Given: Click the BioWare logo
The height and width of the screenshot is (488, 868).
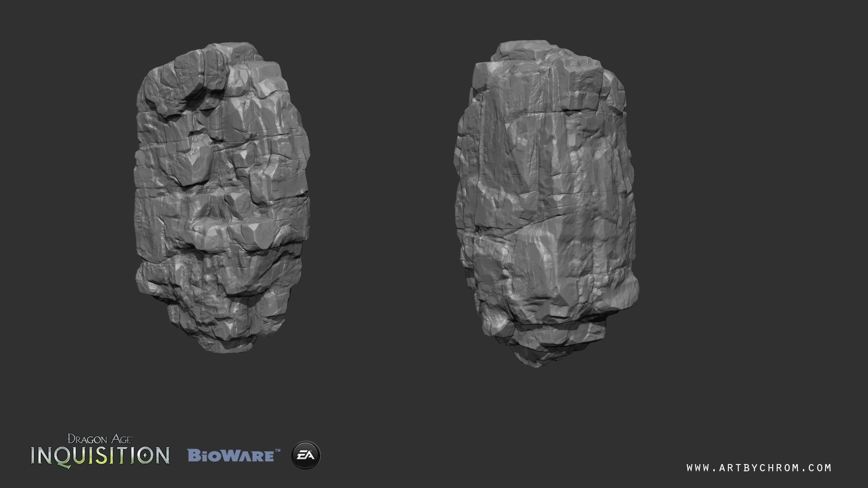Looking at the screenshot, I should click(x=234, y=455).
